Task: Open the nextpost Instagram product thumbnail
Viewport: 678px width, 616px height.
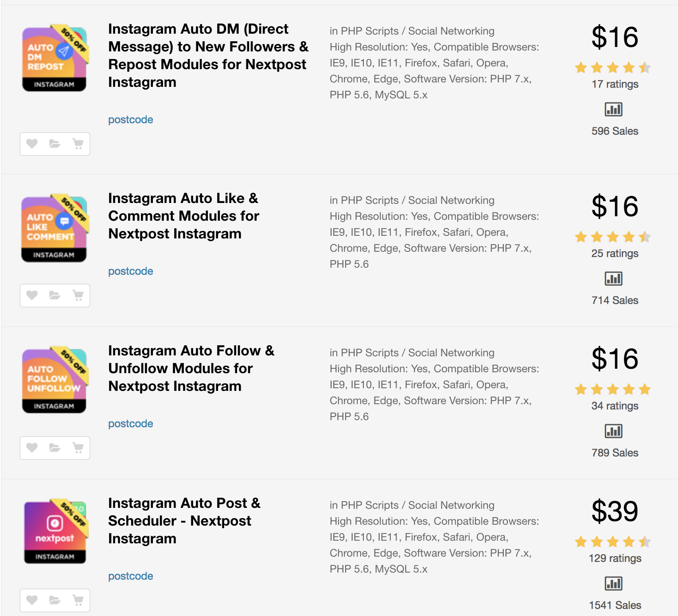Action: tap(55, 532)
